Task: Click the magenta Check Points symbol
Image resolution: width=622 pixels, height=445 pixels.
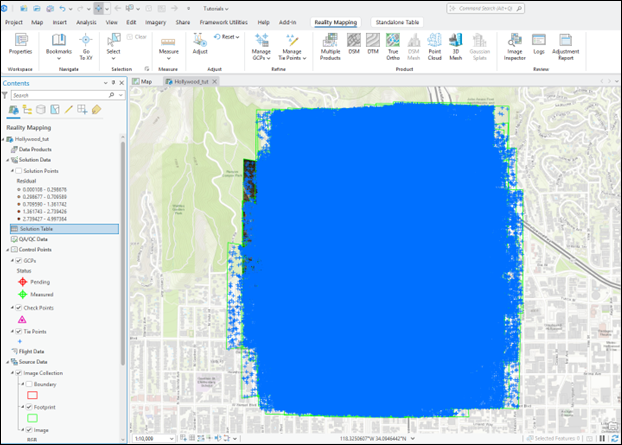Action: pyautogui.click(x=22, y=319)
